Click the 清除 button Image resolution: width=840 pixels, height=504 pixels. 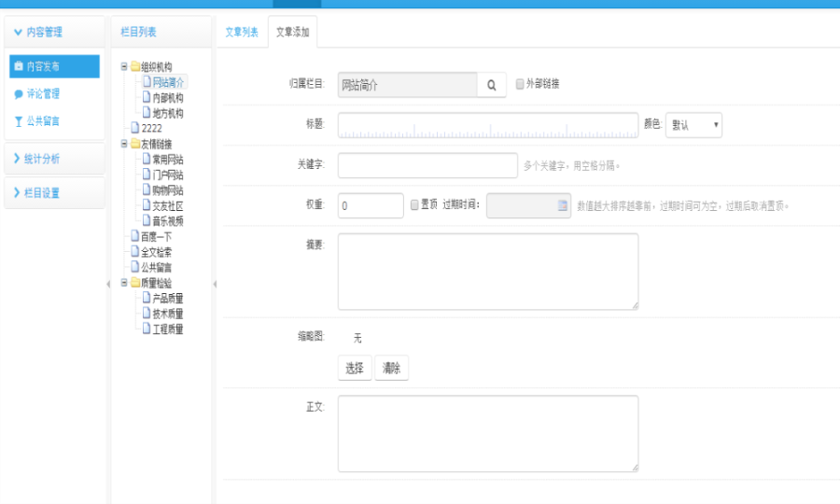(391, 368)
